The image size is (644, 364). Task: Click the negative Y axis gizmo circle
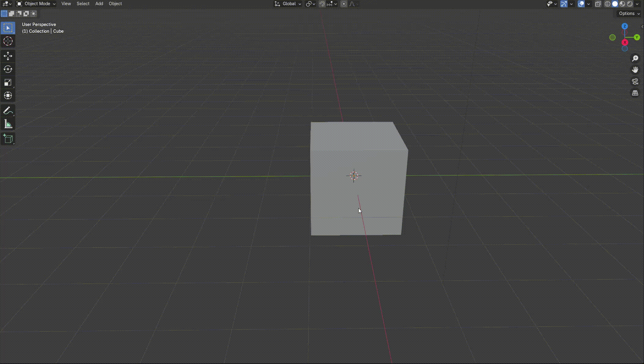point(613,37)
